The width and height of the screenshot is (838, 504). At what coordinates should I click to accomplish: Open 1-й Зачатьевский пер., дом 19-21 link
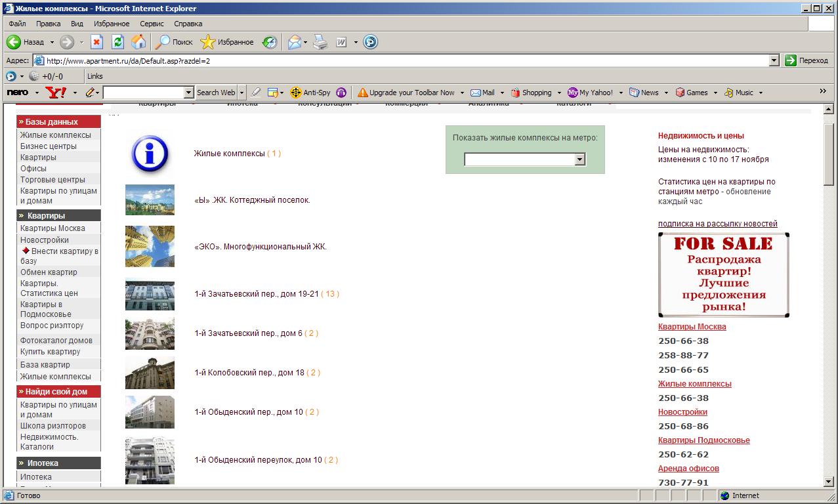pyautogui.click(x=257, y=294)
